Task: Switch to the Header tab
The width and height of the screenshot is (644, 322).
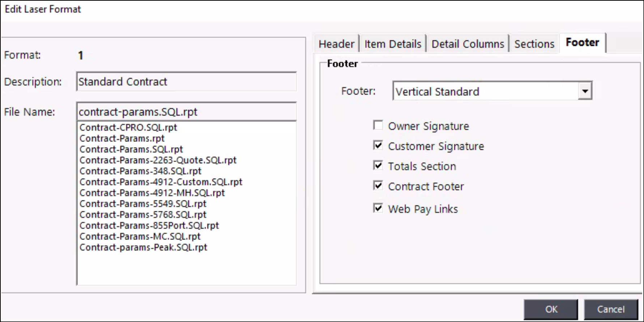Action: tap(336, 44)
